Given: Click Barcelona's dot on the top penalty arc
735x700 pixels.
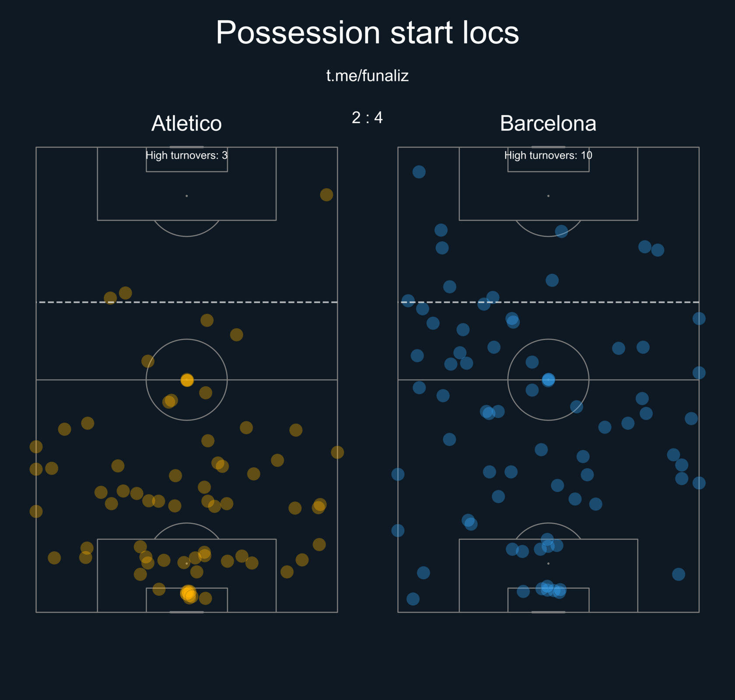Looking at the screenshot, I should point(561,231).
